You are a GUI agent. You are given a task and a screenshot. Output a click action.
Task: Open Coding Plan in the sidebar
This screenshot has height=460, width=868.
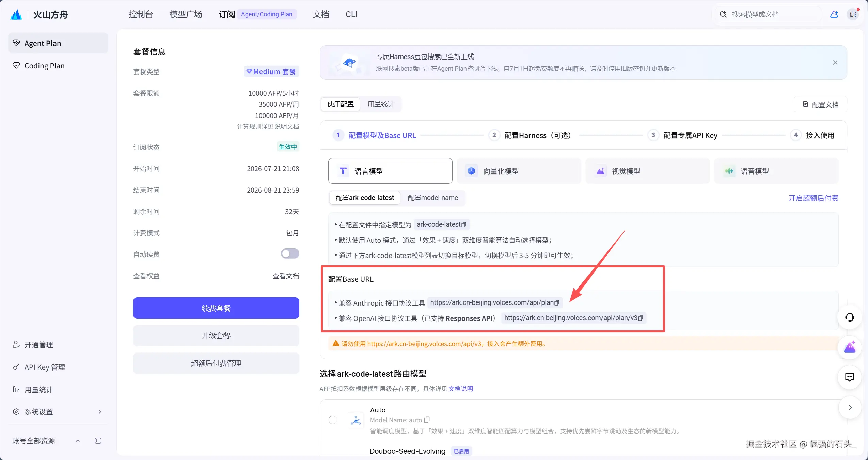(x=58, y=66)
